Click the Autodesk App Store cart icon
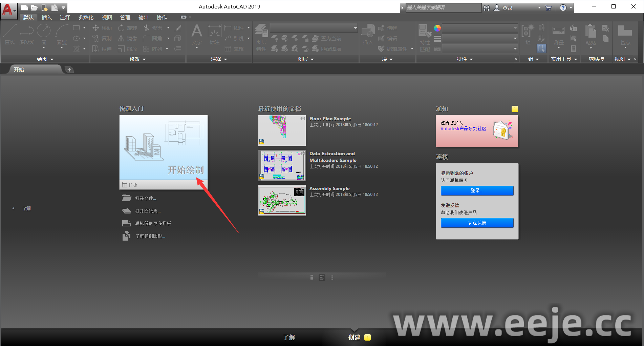Viewport: 644px width, 346px height. coord(548,8)
